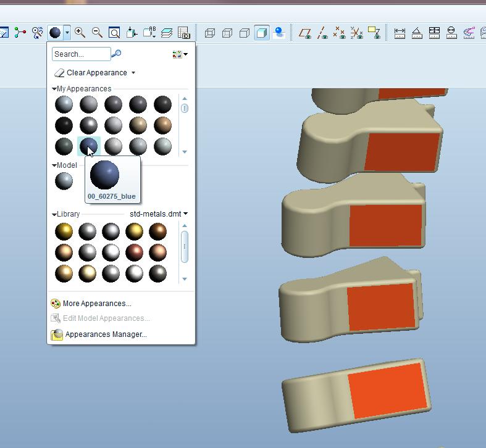Pick the copper-red sphere in Library
The width and height of the screenshot is (486, 448).
pyautogui.click(x=134, y=252)
